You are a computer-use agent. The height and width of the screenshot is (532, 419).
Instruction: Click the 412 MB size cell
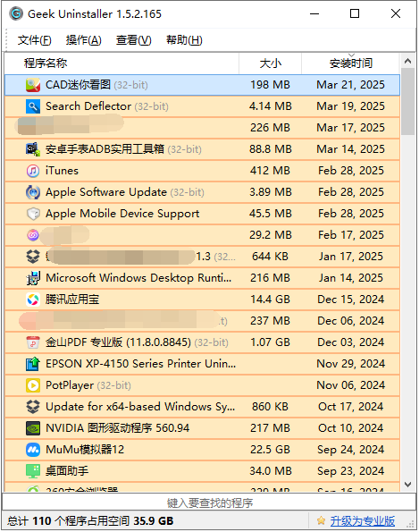(x=270, y=171)
